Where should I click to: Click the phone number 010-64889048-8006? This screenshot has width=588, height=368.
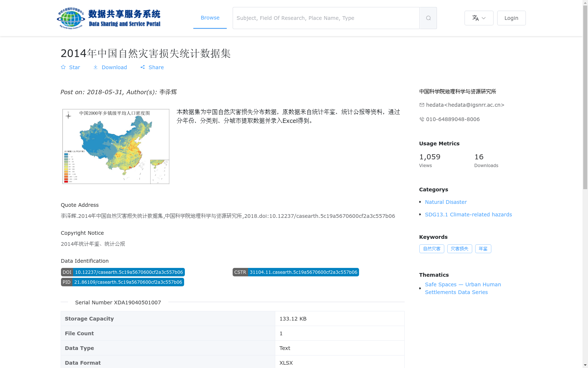[453, 119]
